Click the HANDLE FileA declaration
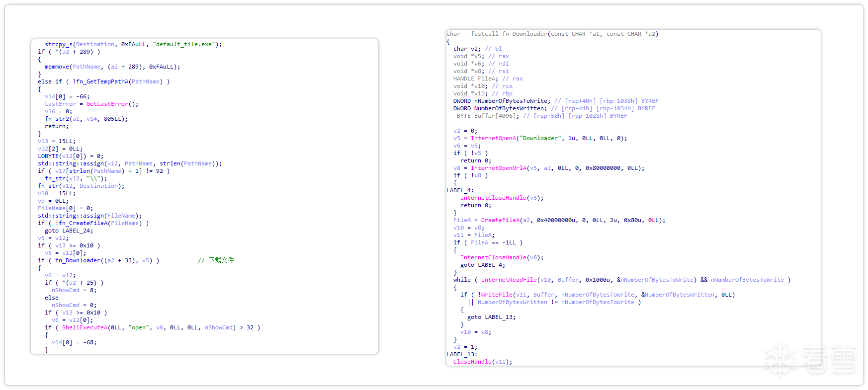Screen dimensions: 868x390 [x=488, y=78]
